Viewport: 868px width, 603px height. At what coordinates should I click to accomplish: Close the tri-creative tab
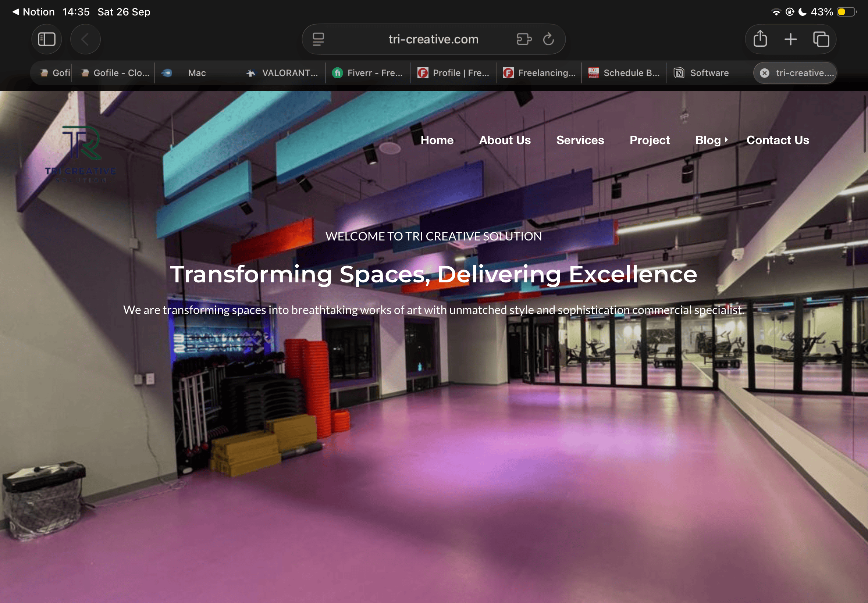click(x=764, y=73)
